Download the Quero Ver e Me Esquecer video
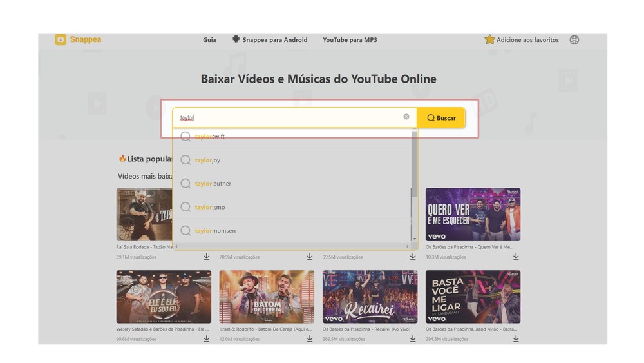 click(x=516, y=257)
